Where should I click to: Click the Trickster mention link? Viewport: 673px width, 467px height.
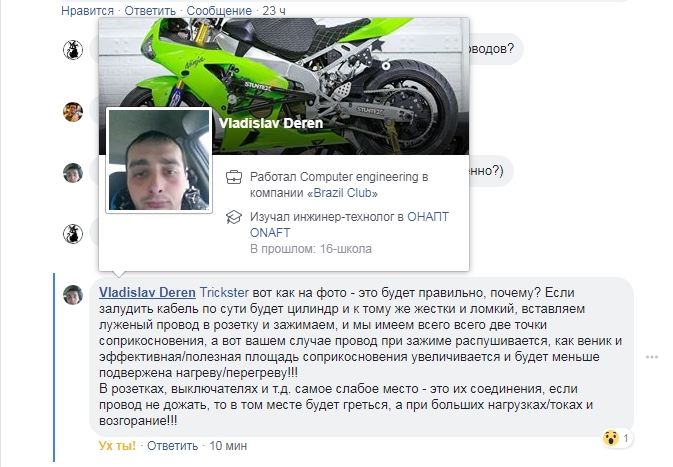point(224,292)
